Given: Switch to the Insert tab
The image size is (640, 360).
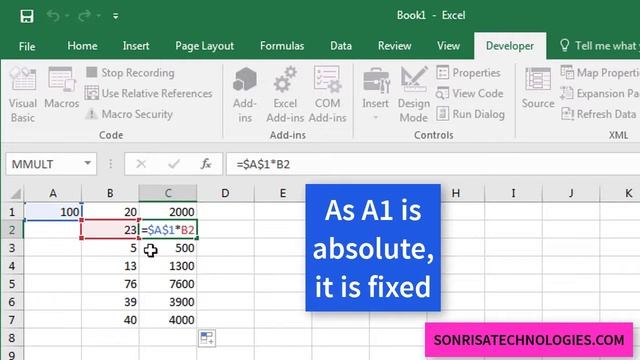Looking at the screenshot, I should tap(136, 46).
